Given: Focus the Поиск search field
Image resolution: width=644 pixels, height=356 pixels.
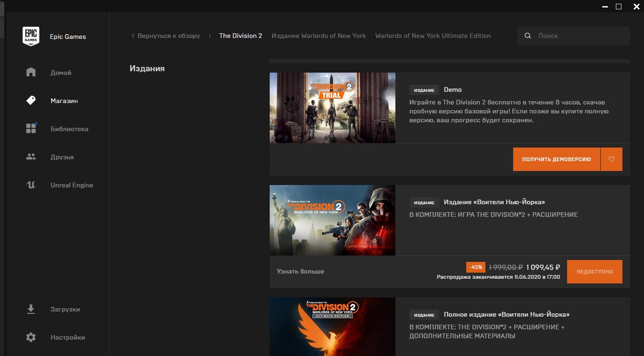Looking at the screenshot, I should (x=574, y=36).
